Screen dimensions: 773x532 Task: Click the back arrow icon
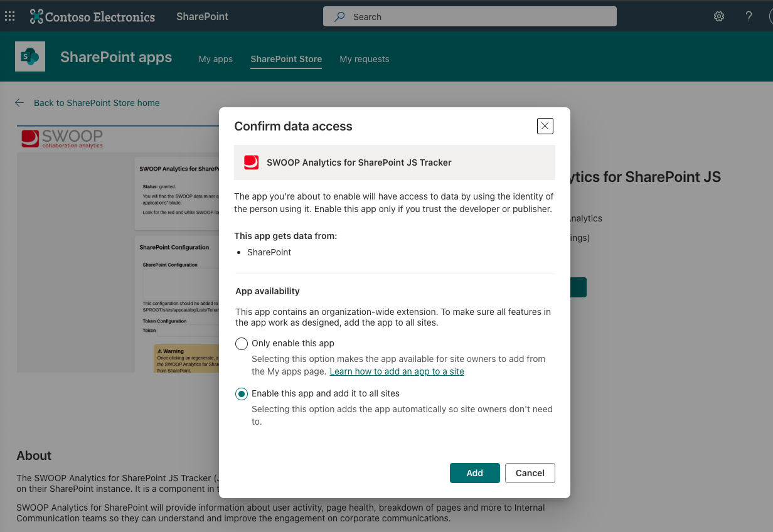coord(19,103)
